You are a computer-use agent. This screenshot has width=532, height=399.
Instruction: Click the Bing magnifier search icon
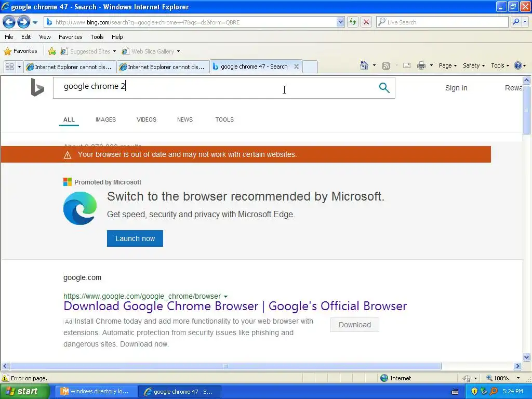click(x=384, y=87)
